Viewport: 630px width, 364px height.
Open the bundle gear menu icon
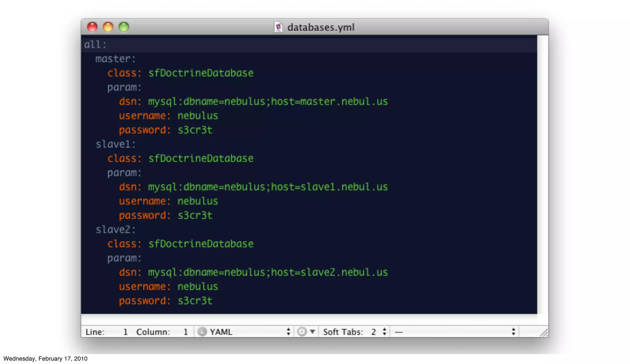[302, 332]
